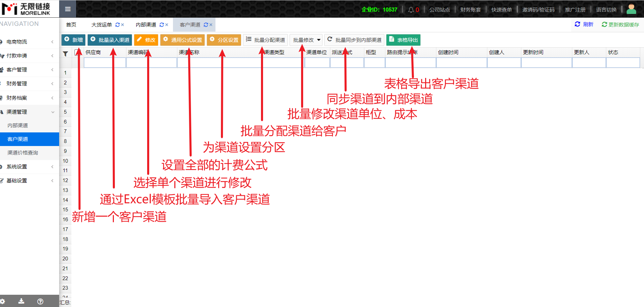Close the 内部渠道 tab
The width and height of the screenshot is (644, 307).
coord(167,25)
